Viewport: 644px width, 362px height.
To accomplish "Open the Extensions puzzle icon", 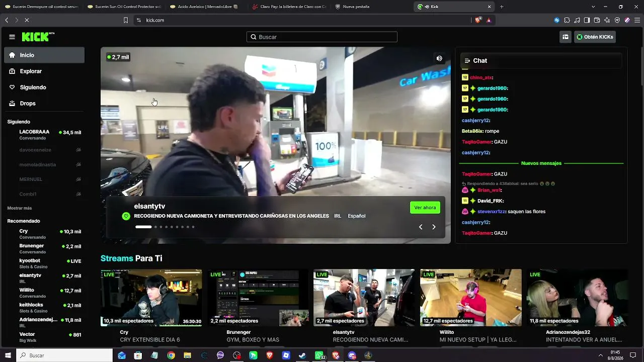I will pyautogui.click(x=567, y=20).
